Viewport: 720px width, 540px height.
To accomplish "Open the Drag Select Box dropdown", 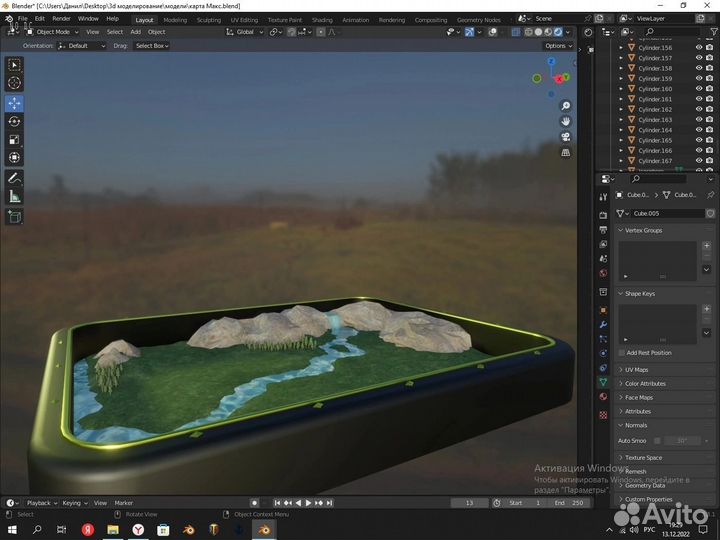I will click(152, 46).
